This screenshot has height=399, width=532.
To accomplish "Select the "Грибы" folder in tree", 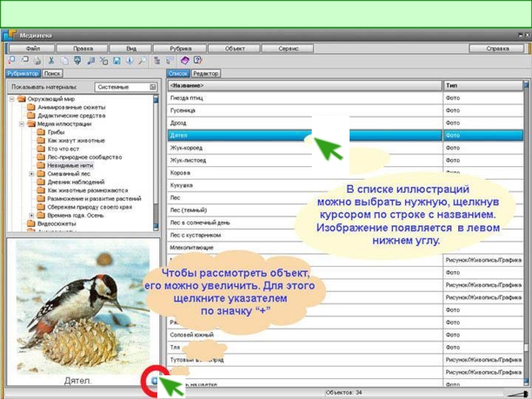I will (56, 132).
